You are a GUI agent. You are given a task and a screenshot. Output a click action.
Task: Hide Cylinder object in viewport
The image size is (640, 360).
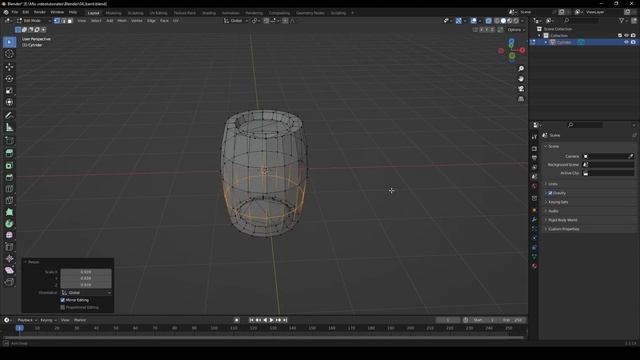click(x=626, y=42)
